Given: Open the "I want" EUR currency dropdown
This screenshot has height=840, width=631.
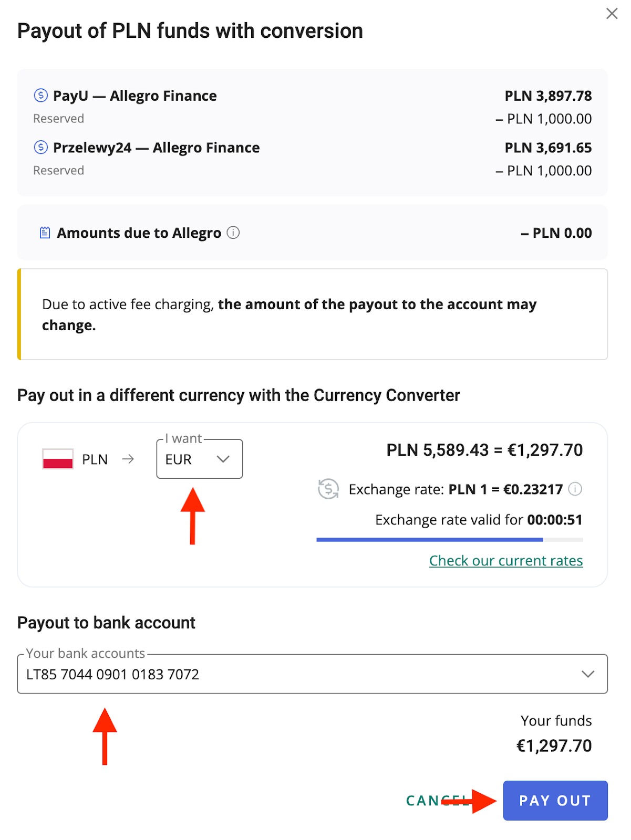Looking at the screenshot, I should tap(199, 459).
